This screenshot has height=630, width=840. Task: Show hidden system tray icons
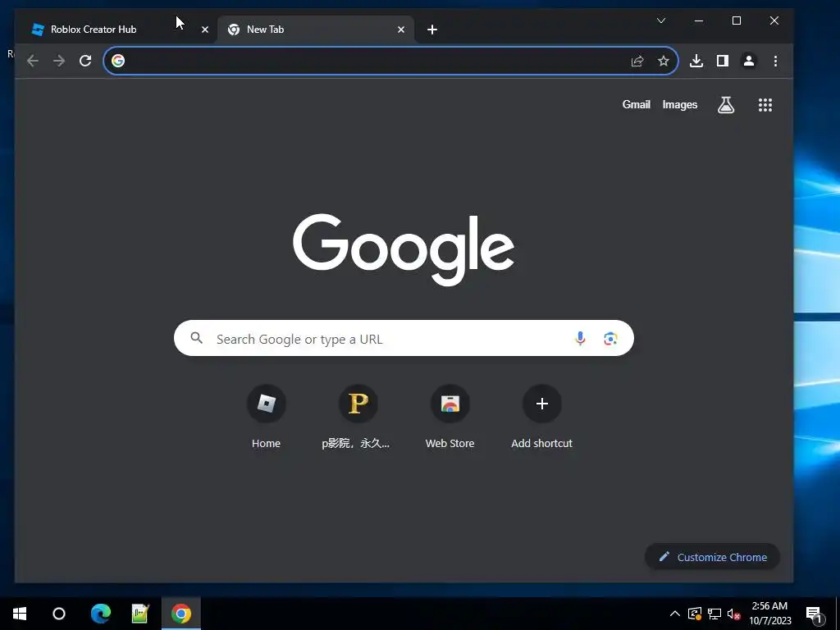[x=675, y=614]
